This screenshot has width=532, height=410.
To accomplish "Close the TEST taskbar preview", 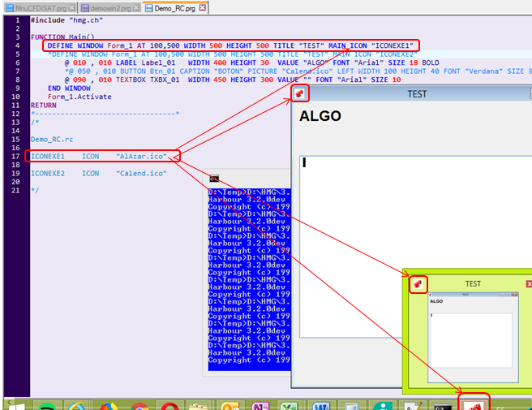I will tap(529, 283).
